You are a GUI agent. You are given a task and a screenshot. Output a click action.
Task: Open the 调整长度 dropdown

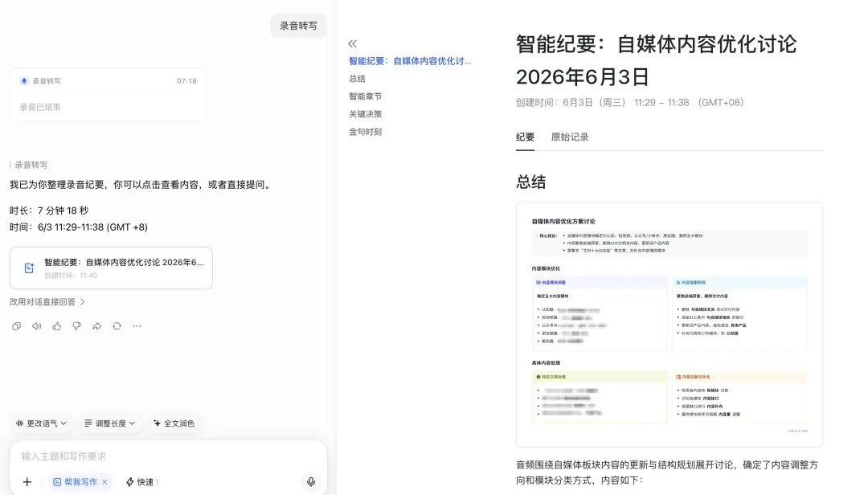point(110,423)
